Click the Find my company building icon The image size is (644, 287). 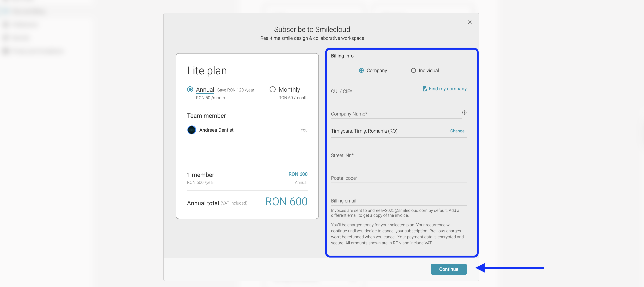(425, 89)
